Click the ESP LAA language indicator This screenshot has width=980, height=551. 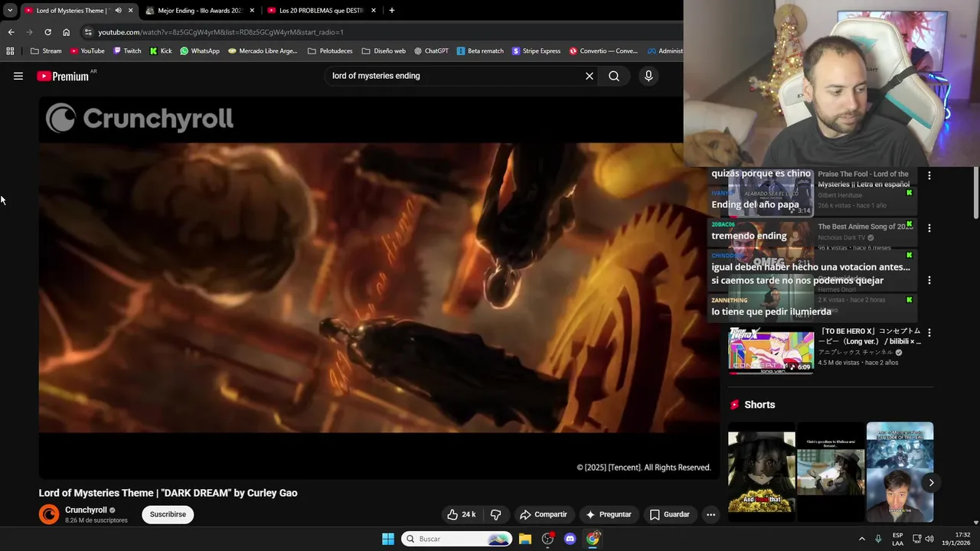tap(897, 539)
